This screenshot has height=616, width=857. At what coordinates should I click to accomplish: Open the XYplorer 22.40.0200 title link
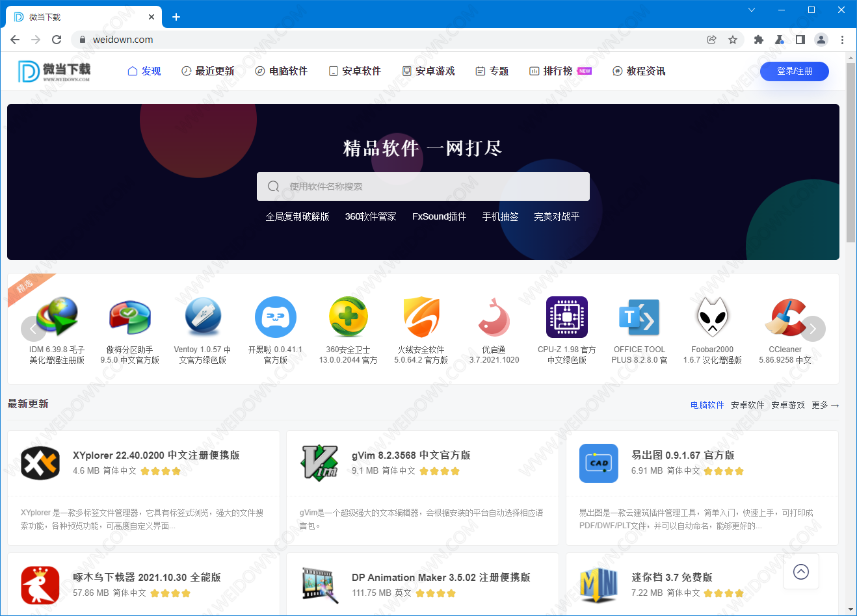(x=156, y=456)
